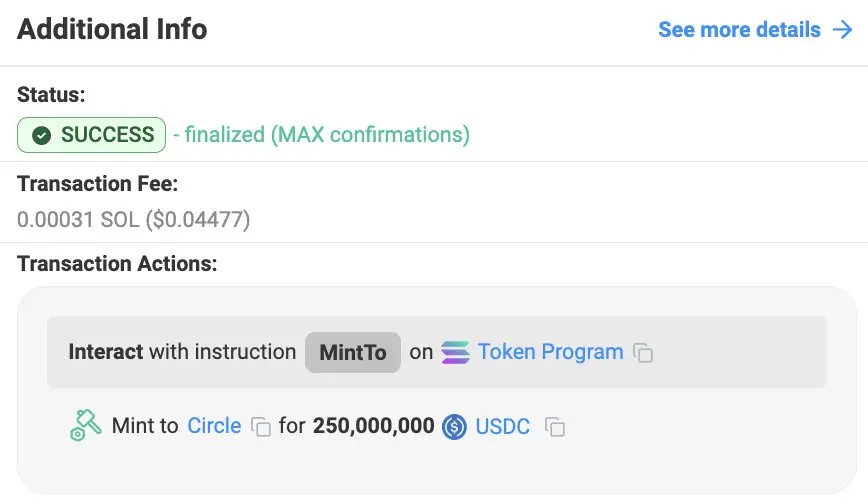This screenshot has width=868, height=504.
Task: Click the Transaction Actions label
Action: 117,265
